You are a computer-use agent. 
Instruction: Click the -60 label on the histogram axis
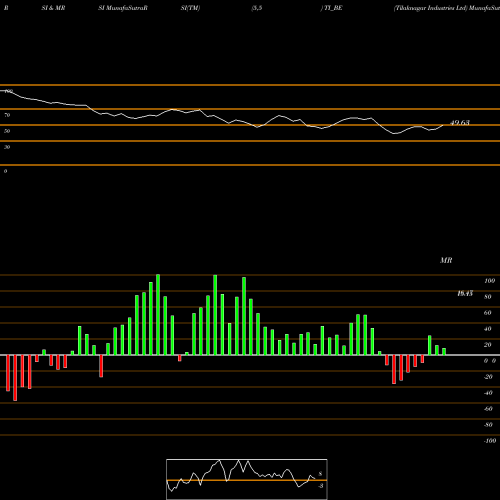[x=488, y=409]
